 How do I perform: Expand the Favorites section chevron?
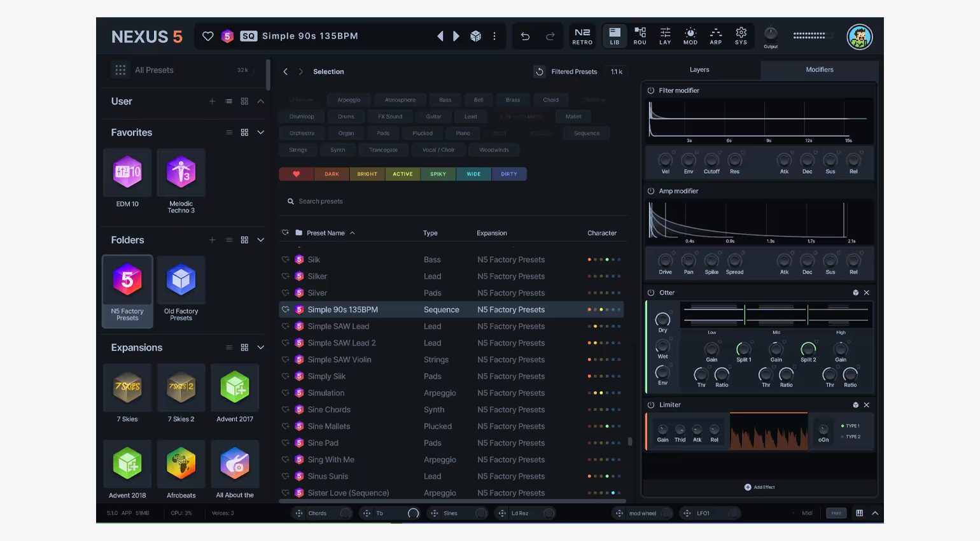(x=261, y=132)
